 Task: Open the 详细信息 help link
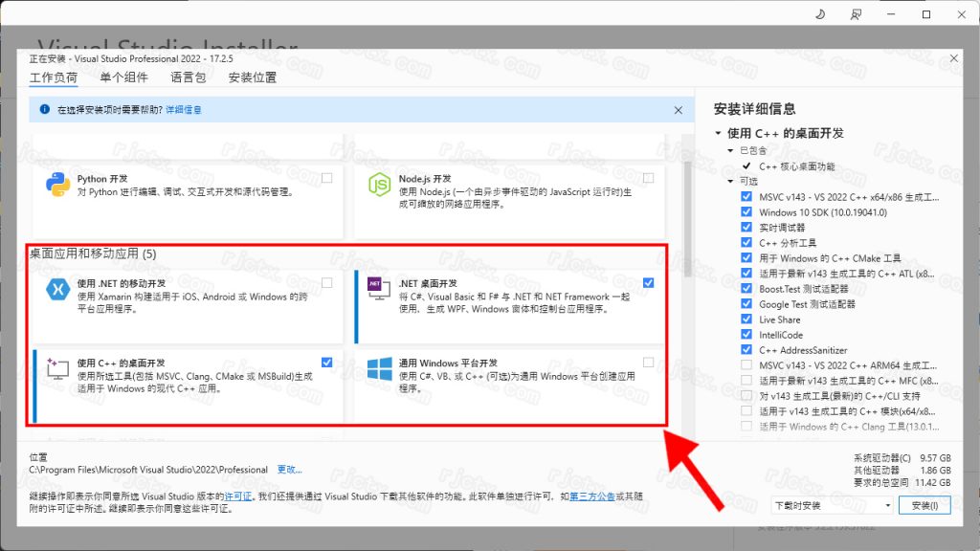coord(184,110)
